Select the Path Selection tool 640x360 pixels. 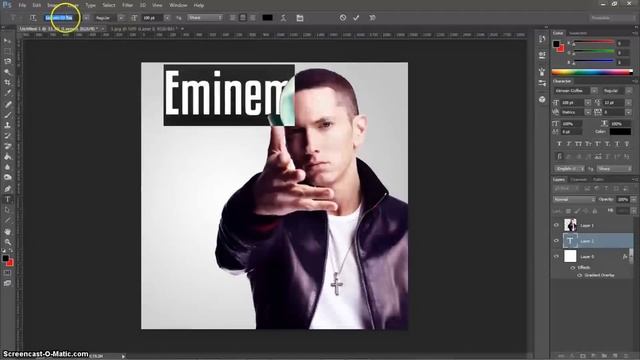click(7, 210)
